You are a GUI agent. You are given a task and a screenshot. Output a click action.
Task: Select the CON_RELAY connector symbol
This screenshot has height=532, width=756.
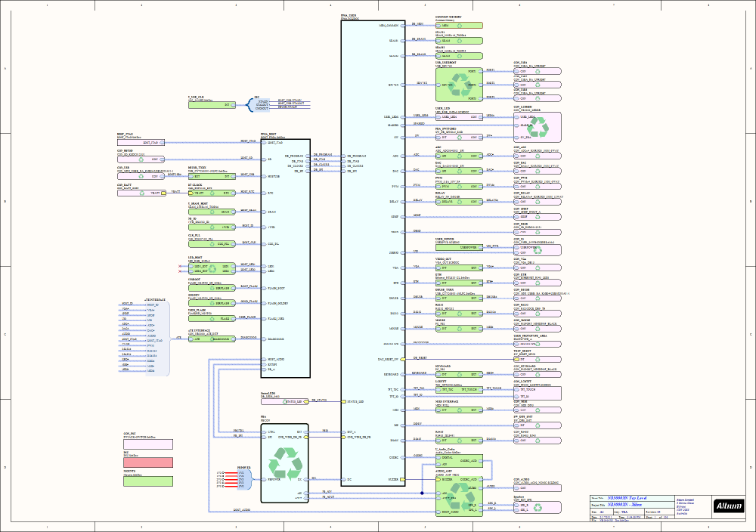(x=537, y=202)
